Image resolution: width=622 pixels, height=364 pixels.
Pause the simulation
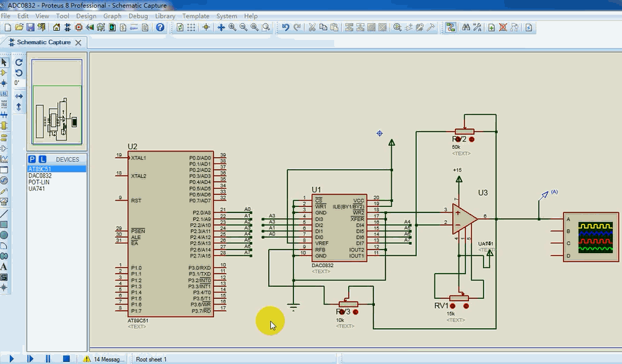pos(48,359)
